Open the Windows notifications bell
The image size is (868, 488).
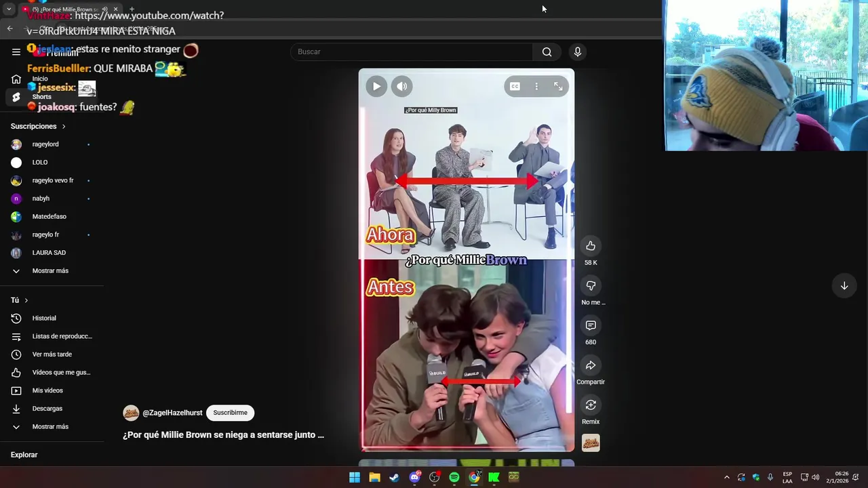pyautogui.click(x=856, y=477)
